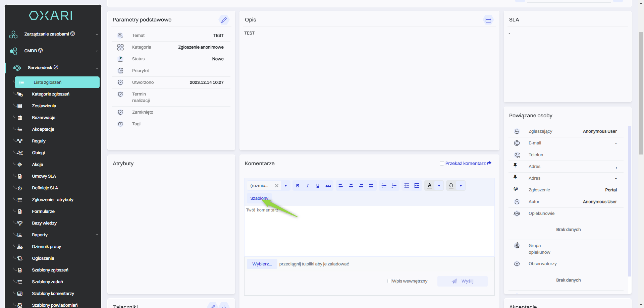644x308 pixels.
Task: Toggle bold formatting in comment editor
Action: click(x=298, y=186)
